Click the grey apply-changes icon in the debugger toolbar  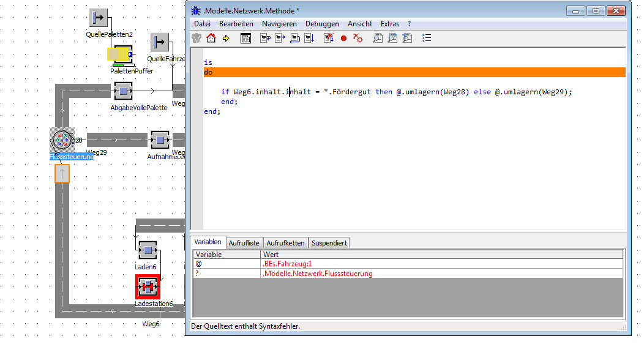tap(197, 38)
